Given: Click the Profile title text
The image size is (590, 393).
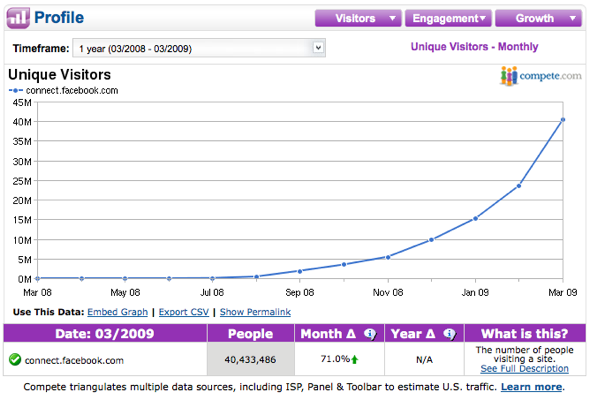Looking at the screenshot, I should tap(59, 18).
